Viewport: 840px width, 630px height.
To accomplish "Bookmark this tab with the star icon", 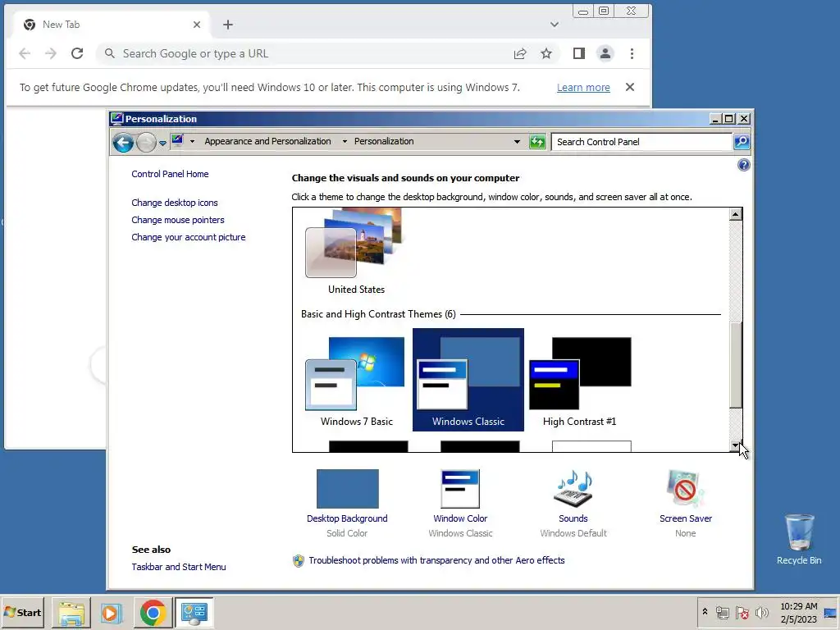I will pyautogui.click(x=546, y=53).
